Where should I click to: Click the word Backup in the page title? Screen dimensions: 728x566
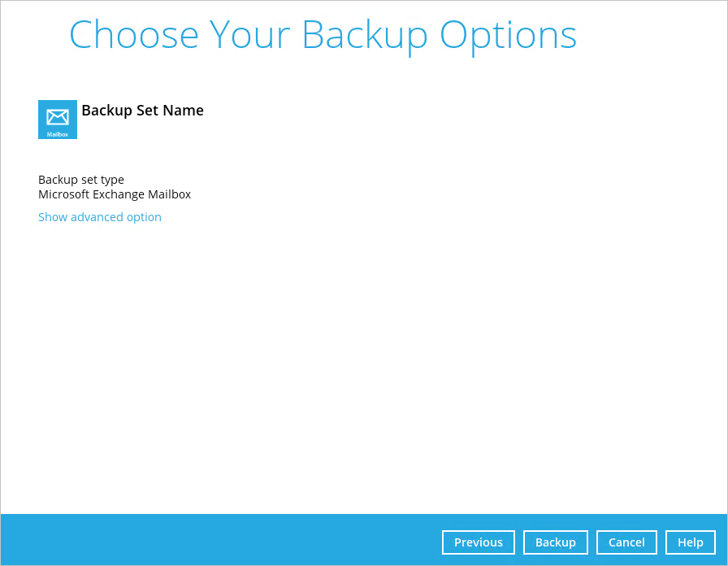click(x=365, y=37)
